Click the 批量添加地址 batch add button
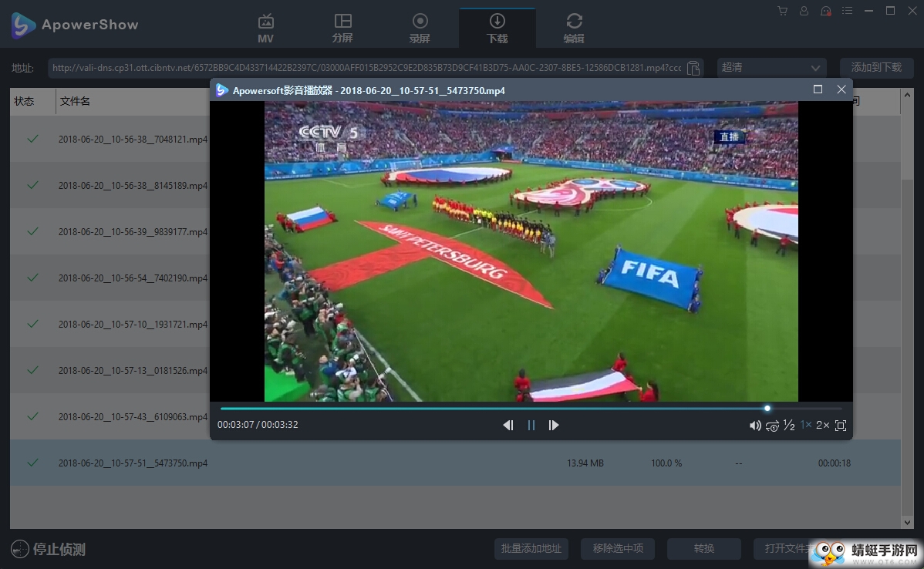The height and width of the screenshot is (569, 924). click(x=531, y=549)
